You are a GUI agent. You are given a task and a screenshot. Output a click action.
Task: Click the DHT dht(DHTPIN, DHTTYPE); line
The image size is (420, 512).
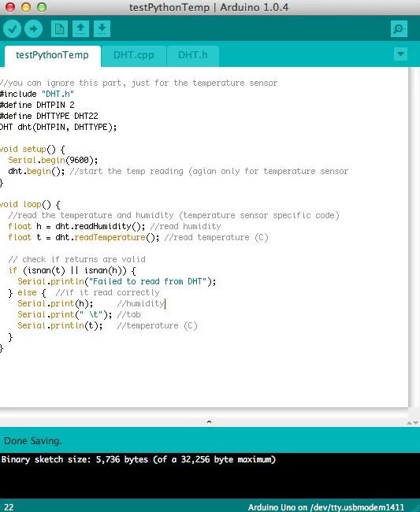pos(58,127)
